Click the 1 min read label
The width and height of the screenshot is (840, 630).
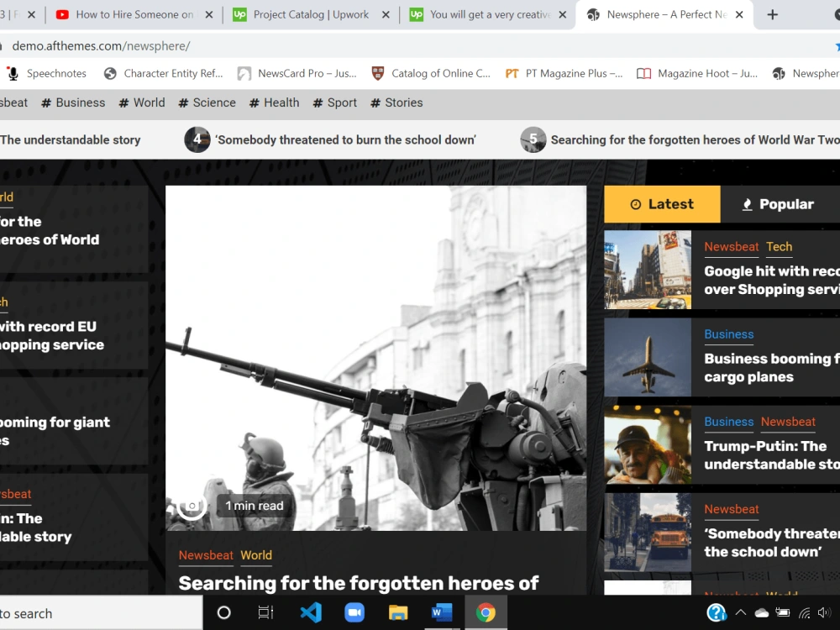click(x=255, y=506)
